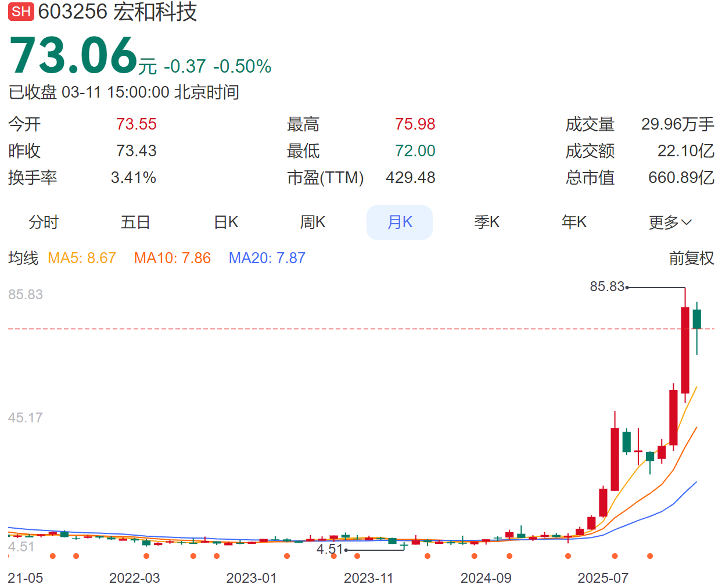Open the 年K yearly chart tab
Screen dimensions: 722x588
pyautogui.click(x=574, y=222)
